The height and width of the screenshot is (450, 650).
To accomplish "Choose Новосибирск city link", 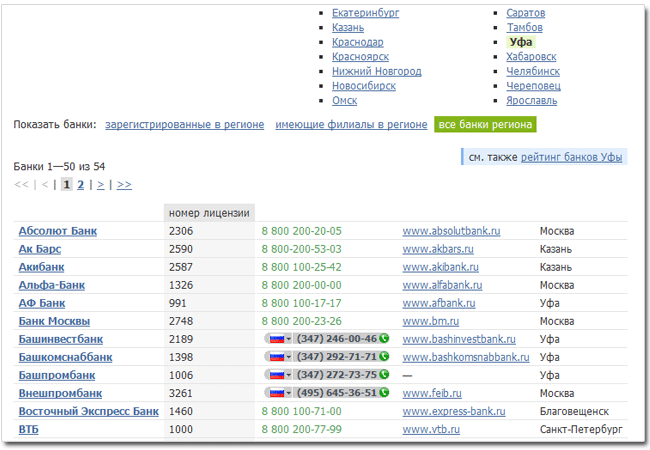I will pos(364,86).
